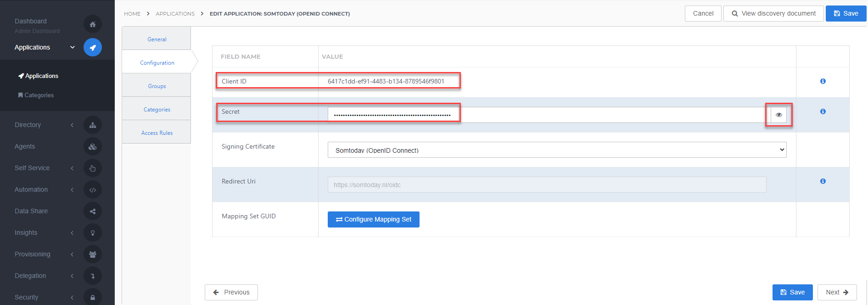Click the HOME breadcrumb link

pyautogui.click(x=132, y=14)
